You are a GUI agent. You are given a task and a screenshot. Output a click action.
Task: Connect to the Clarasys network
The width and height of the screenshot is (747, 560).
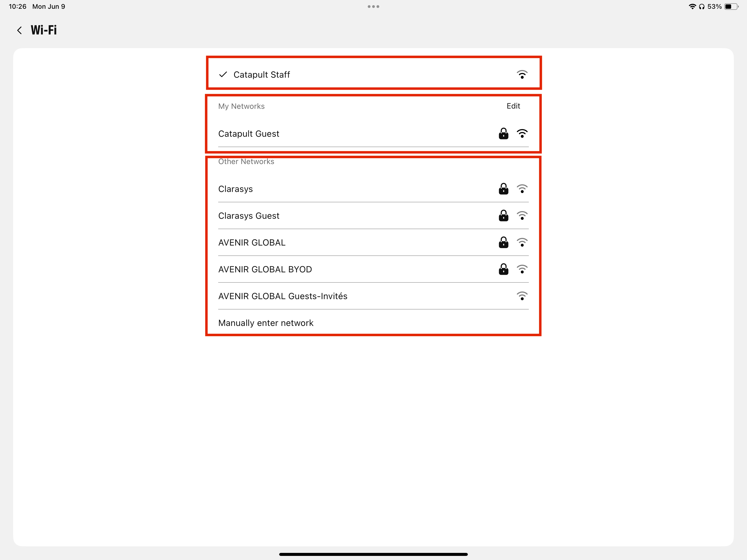click(x=373, y=189)
